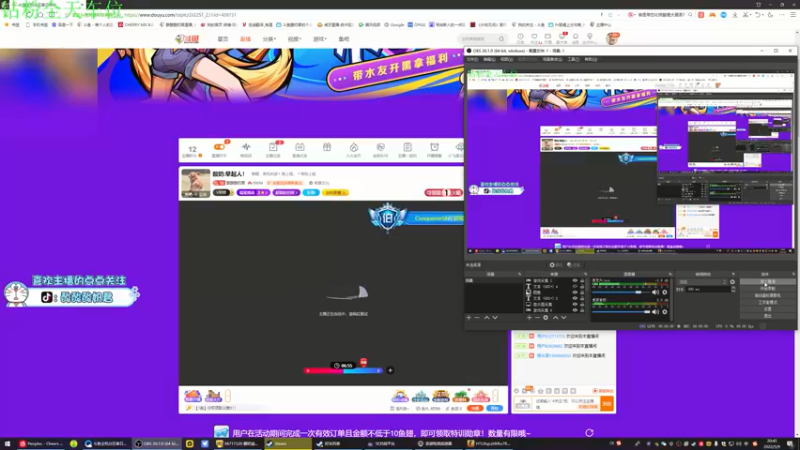Image resolution: width=800 pixels, height=450 pixels.
Task: Toggle visibility eye of 图像 source
Action: pyautogui.click(x=575, y=292)
